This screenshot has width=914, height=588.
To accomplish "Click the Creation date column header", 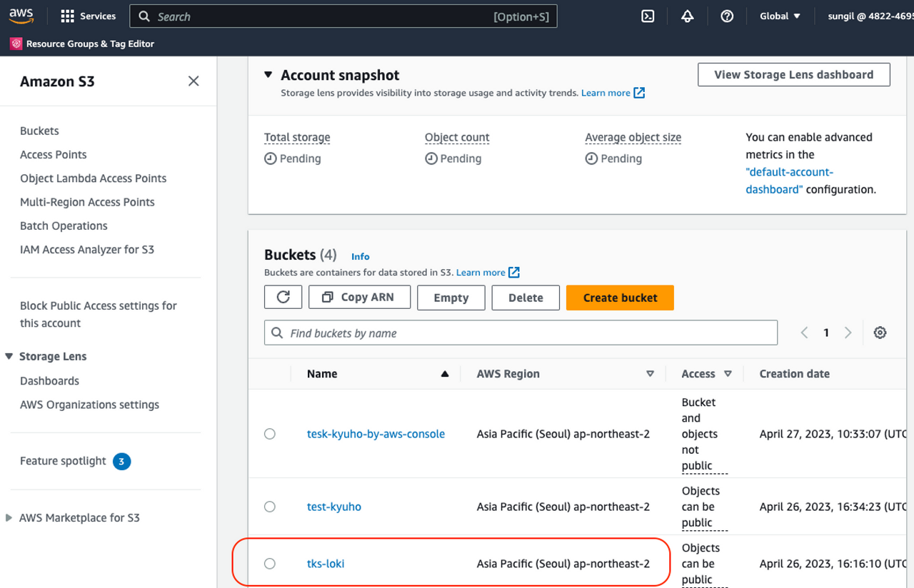I will tap(795, 374).
